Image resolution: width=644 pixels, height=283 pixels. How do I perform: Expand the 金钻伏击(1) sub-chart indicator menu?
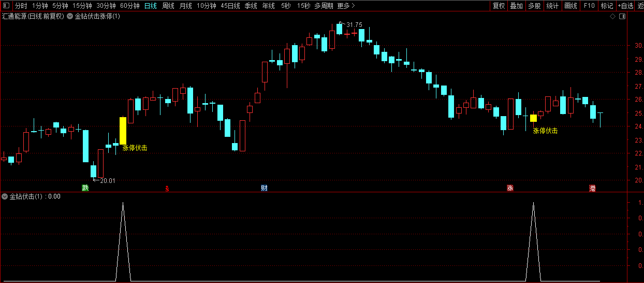point(5,196)
